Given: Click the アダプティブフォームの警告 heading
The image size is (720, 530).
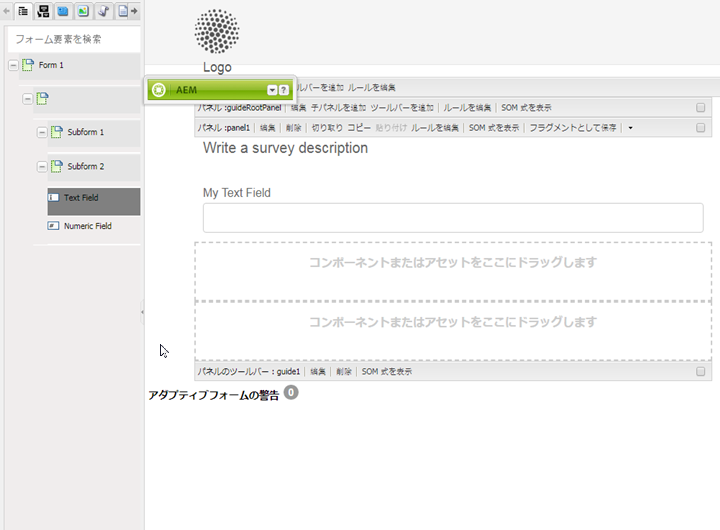Looking at the screenshot, I should pos(214,395).
